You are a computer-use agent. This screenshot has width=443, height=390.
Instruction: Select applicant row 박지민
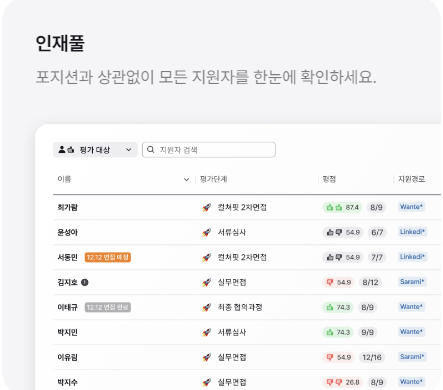coord(247,332)
